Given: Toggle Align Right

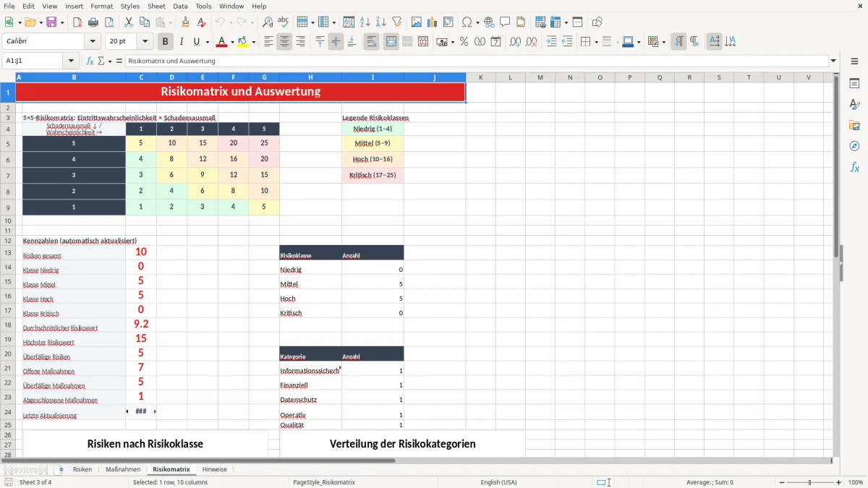Looking at the screenshot, I should [301, 42].
